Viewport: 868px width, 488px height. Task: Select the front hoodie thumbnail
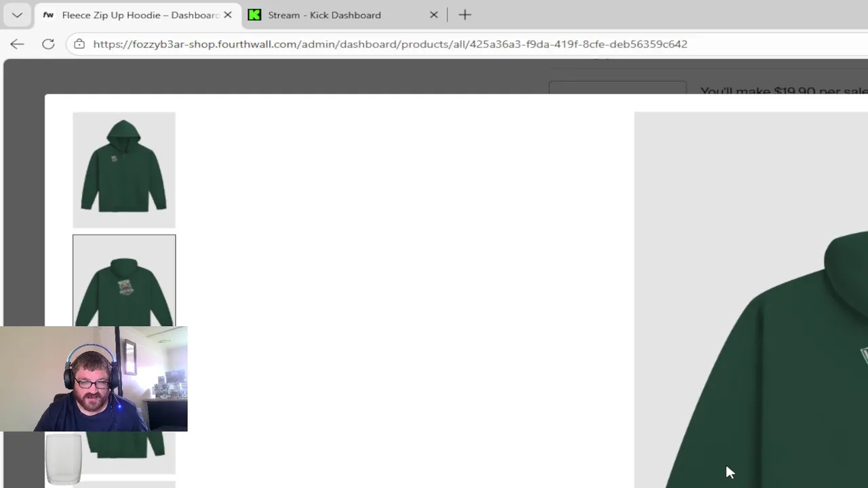click(x=124, y=170)
